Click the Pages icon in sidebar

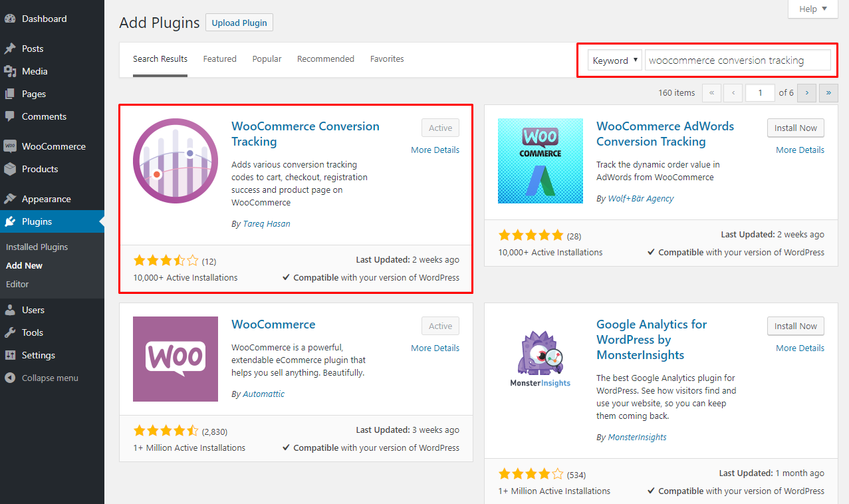[10, 94]
